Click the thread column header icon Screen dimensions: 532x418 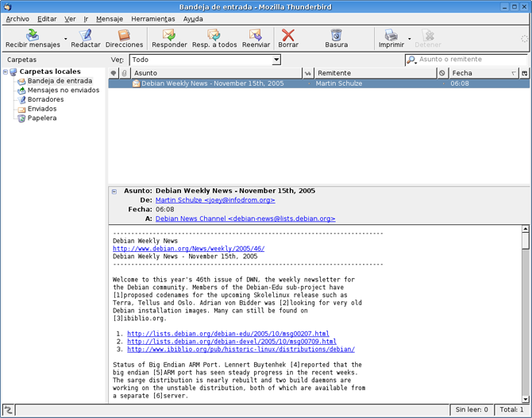(114, 73)
